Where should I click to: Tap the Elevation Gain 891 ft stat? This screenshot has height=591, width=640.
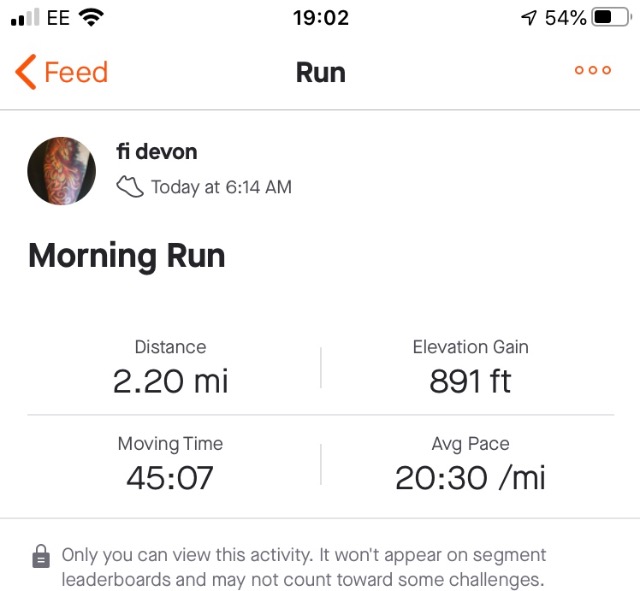pos(470,367)
